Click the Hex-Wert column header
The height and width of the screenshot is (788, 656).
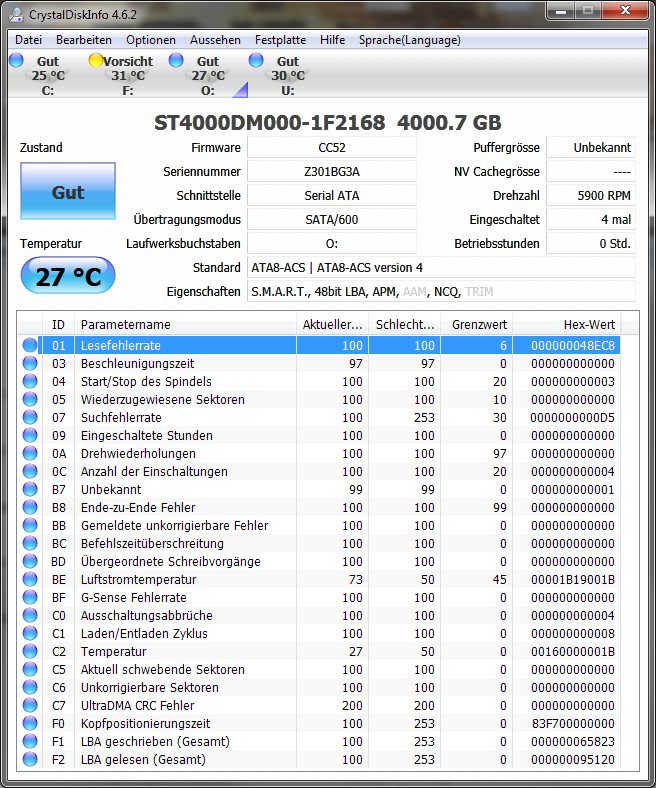[x=567, y=325]
